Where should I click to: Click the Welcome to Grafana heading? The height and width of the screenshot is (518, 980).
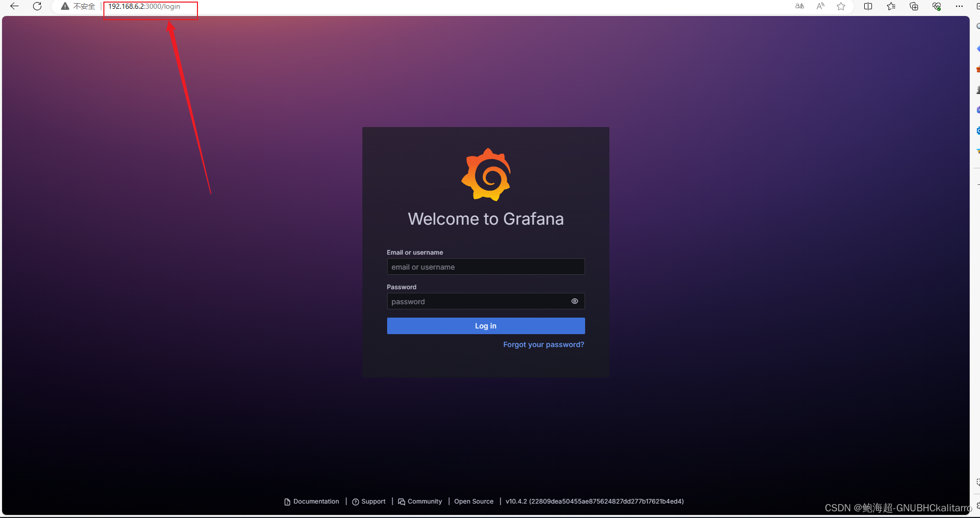[486, 219]
